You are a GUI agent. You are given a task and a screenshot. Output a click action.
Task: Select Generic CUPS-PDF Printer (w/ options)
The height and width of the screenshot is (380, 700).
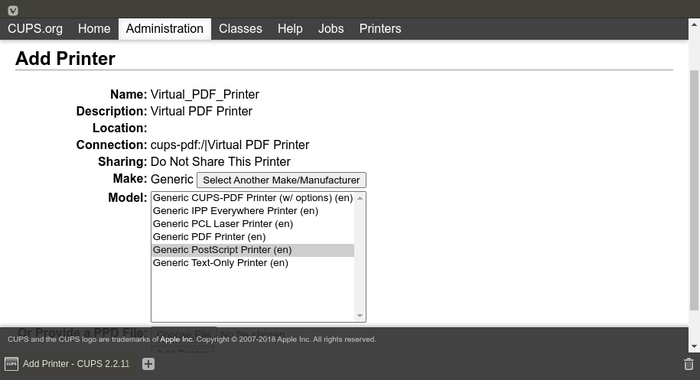[253, 198]
